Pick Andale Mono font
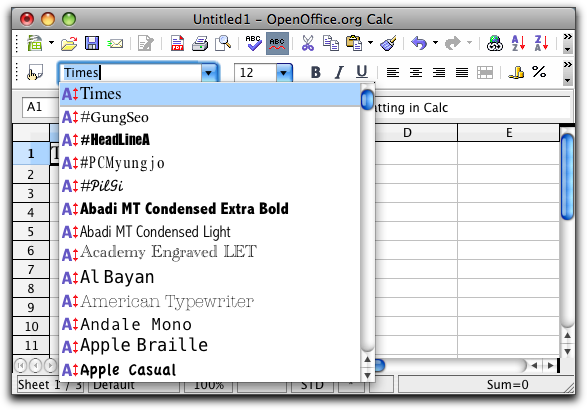 tap(210, 324)
